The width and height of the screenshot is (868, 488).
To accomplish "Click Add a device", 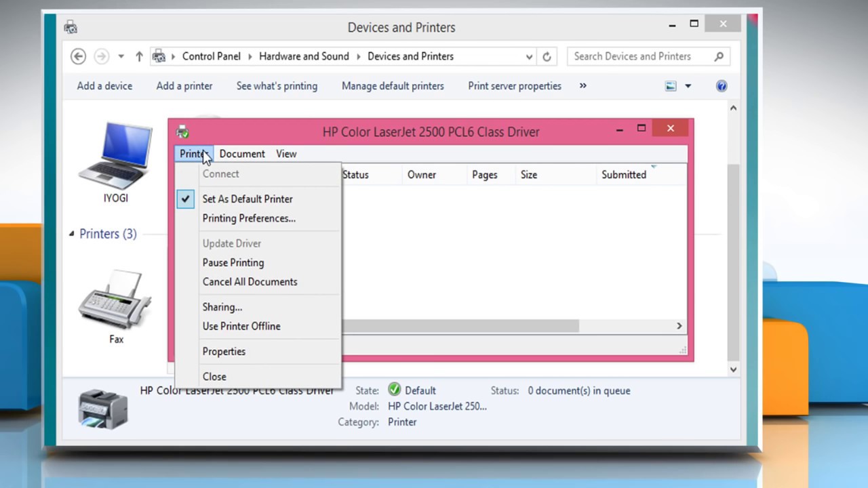I will coord(104,86).
